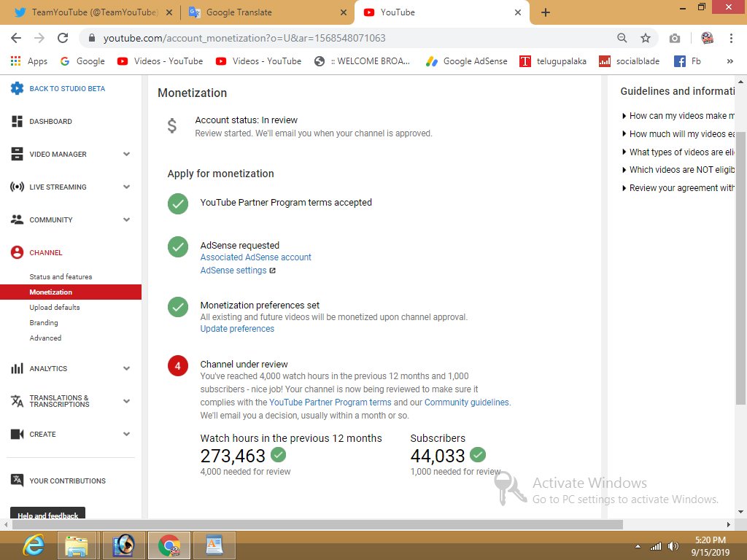The width and height of the screenshot is (747, 560).
Task: Expand 'How can my videos make' question
Action: (678, 116)
